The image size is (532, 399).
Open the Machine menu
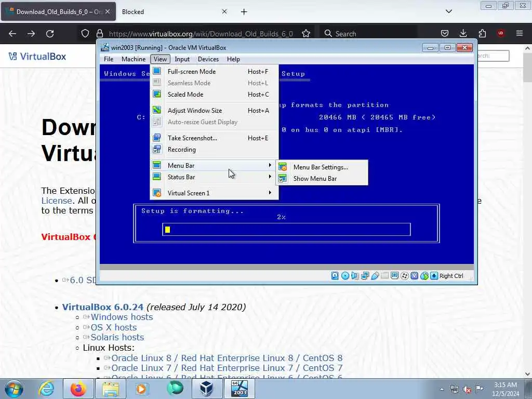tap(134, 59)
